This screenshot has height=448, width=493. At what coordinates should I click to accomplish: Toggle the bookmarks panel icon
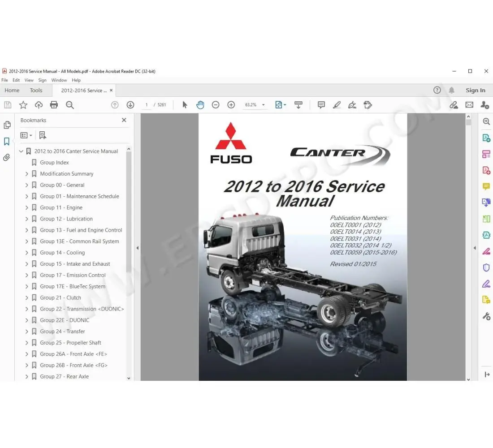point(7,141)
